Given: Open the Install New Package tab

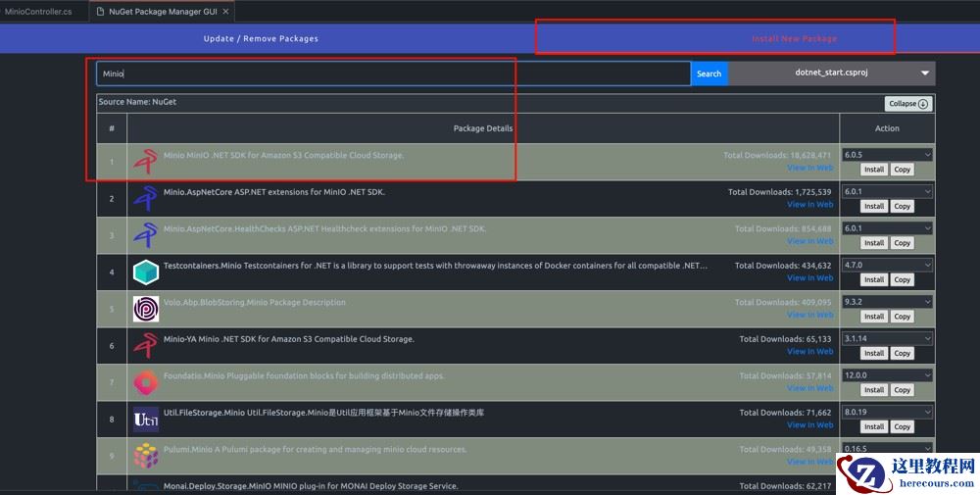Looking at the screenshot, I should coord(794,39).
